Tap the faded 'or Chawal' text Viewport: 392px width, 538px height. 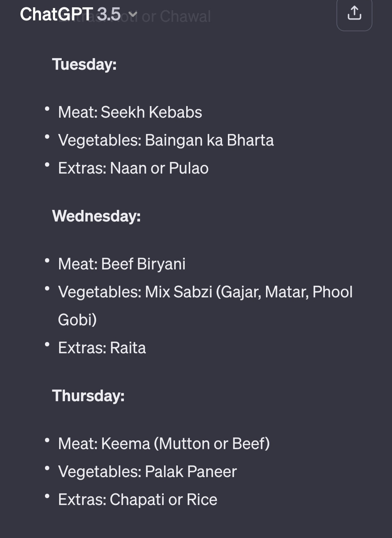[176, 16]
